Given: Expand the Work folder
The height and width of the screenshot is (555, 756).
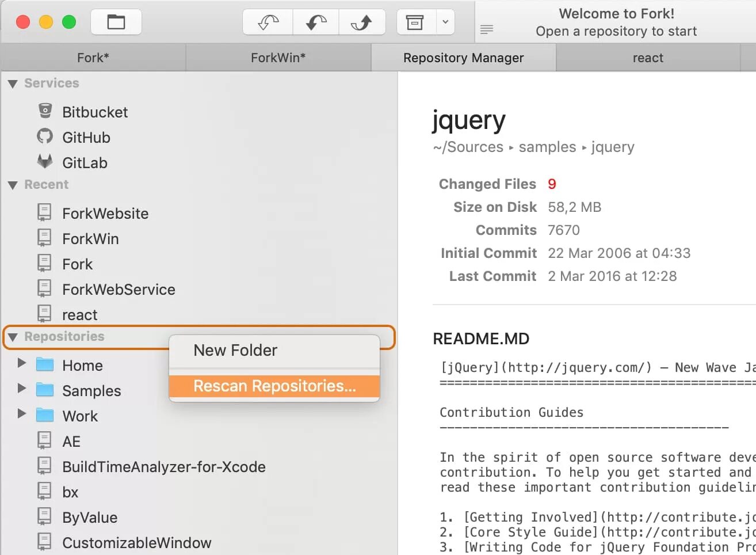Looking at the screenshot, I should pyautogui.click(x=21, y=414).
